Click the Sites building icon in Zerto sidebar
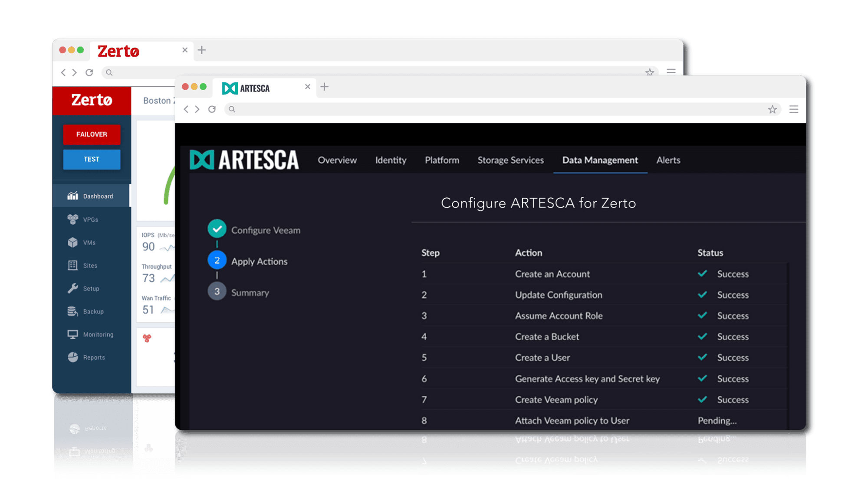 pos(72,265)
